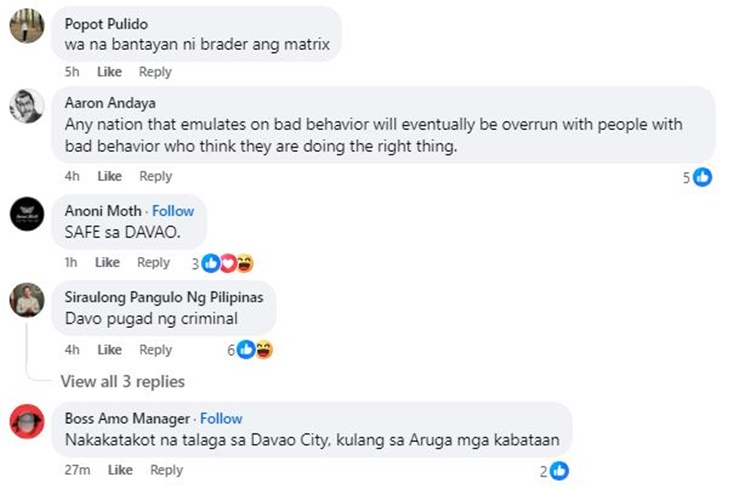Image resolution: width=750 pixels, height=488 pixels.
Task: Like the SAFE sa DAVAO comment
Action: pyautogui.click(x=107, y=262)
